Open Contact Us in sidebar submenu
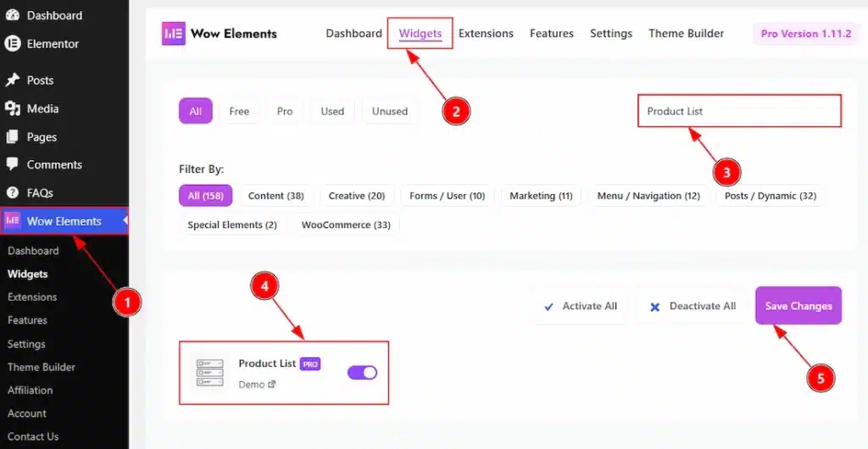Image resolution: width=868 pixels, height=449 pixels. [x=33, y=437]
